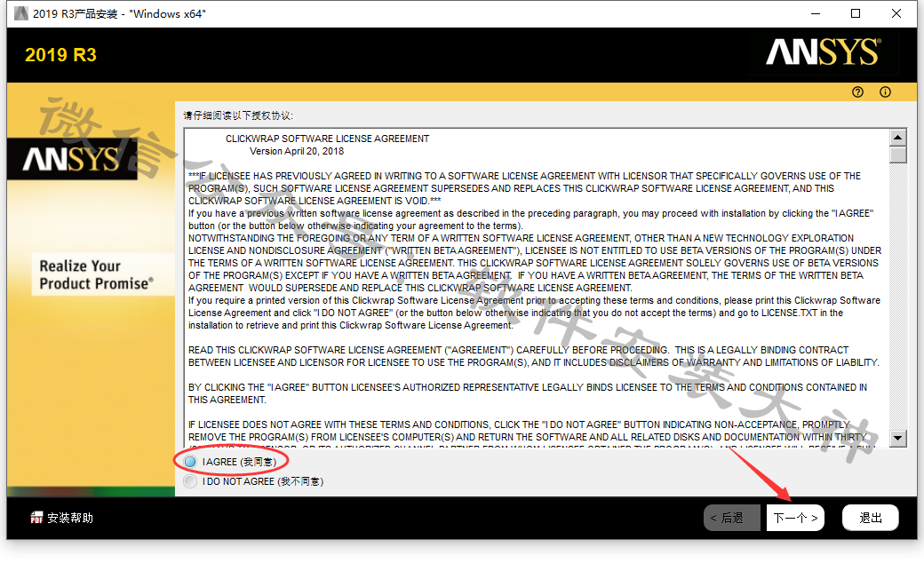924x579 pixels.
Task: Click the ANSYS app icon in title bar
Action: tap(20, 13)
